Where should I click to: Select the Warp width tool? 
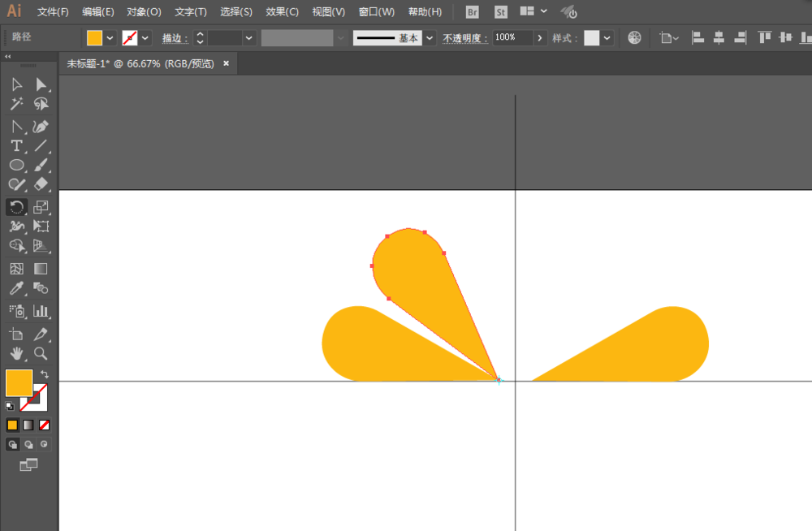[x=16, y=227]
